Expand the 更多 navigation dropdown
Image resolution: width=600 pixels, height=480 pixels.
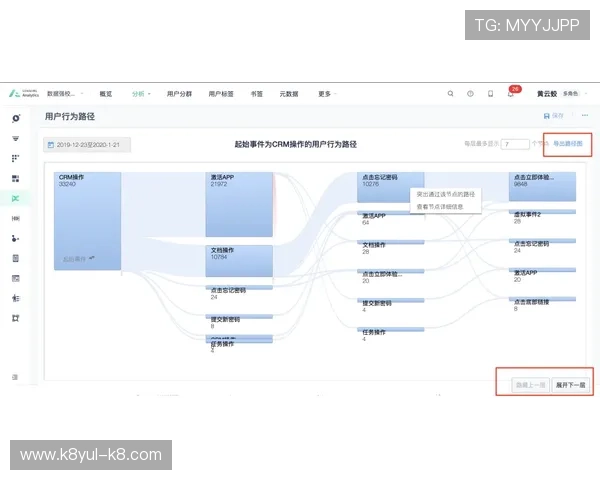point(327,94)
